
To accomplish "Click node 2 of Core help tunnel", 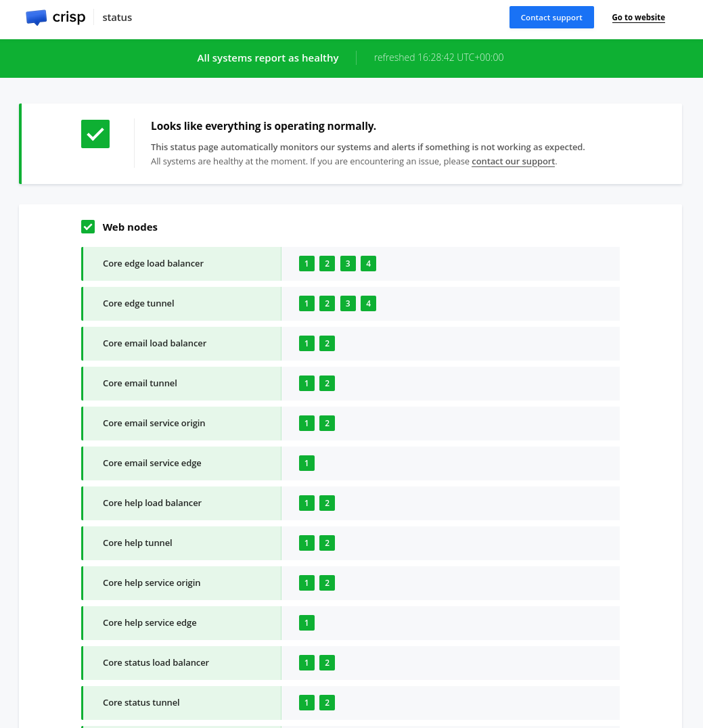I will tap(327, 543).
